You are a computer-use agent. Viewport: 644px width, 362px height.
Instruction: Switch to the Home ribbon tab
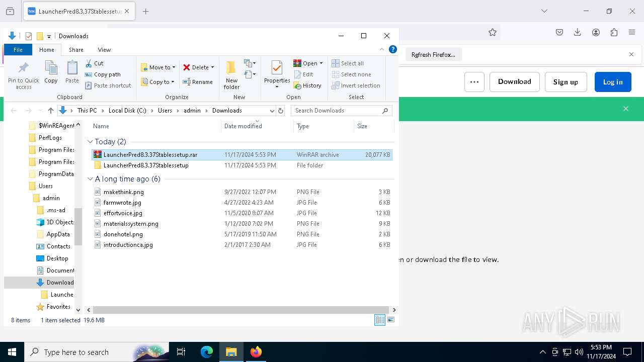[47, 50]
